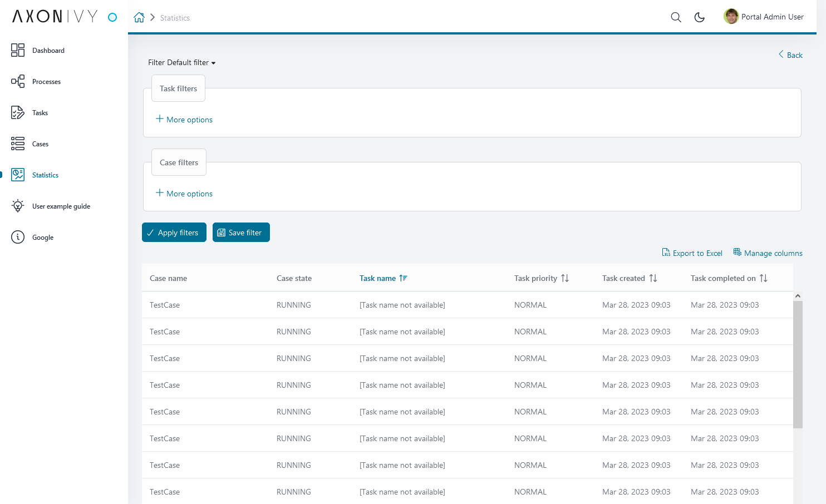The width and height of the screenshot is (826, 504).
Task: Click plus icon under Task filters
Action: click(160, 118)
